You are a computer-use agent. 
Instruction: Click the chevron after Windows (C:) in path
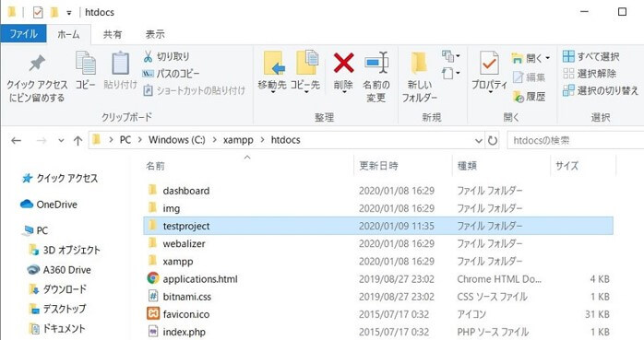214,140
